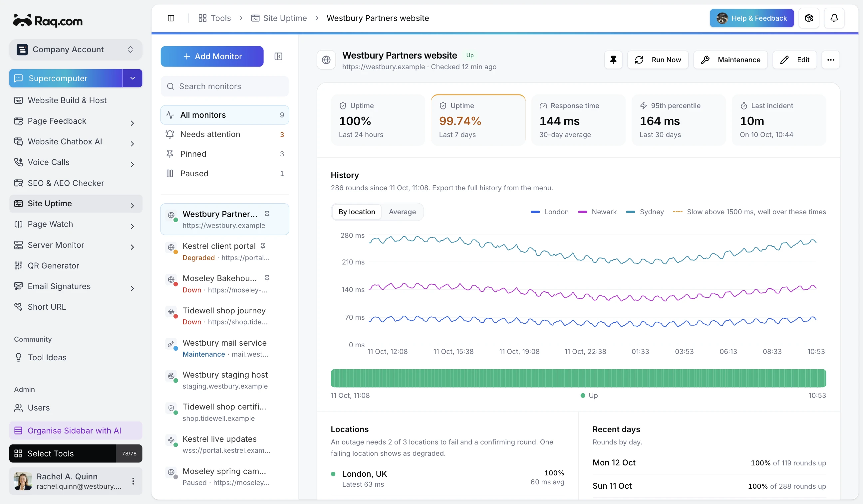Open Rachel A. Quinn account menu

133,481
